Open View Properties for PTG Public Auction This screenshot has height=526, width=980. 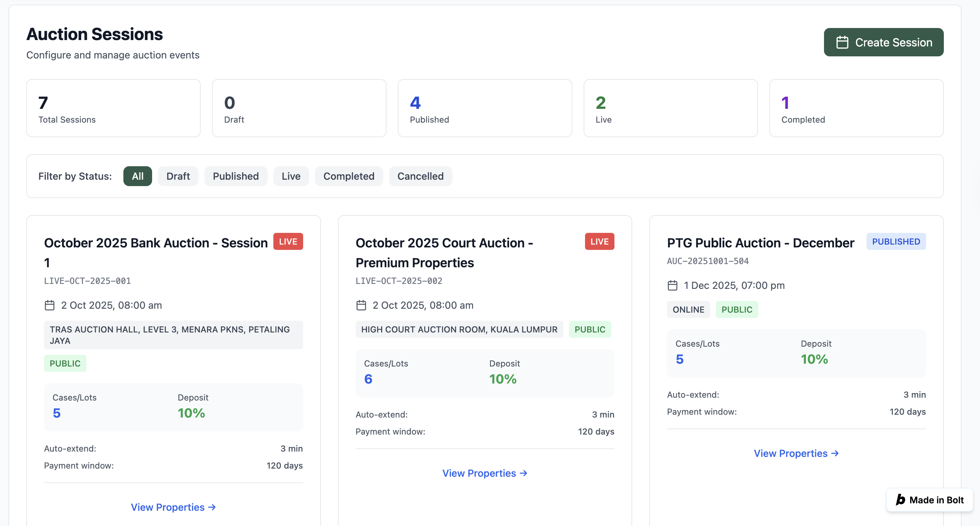point(796,453)
